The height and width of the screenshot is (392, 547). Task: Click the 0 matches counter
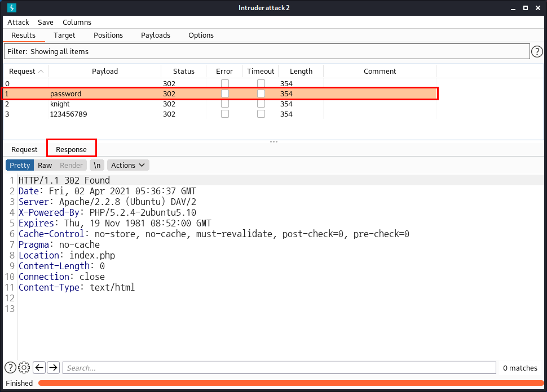[x=520, y=368]
